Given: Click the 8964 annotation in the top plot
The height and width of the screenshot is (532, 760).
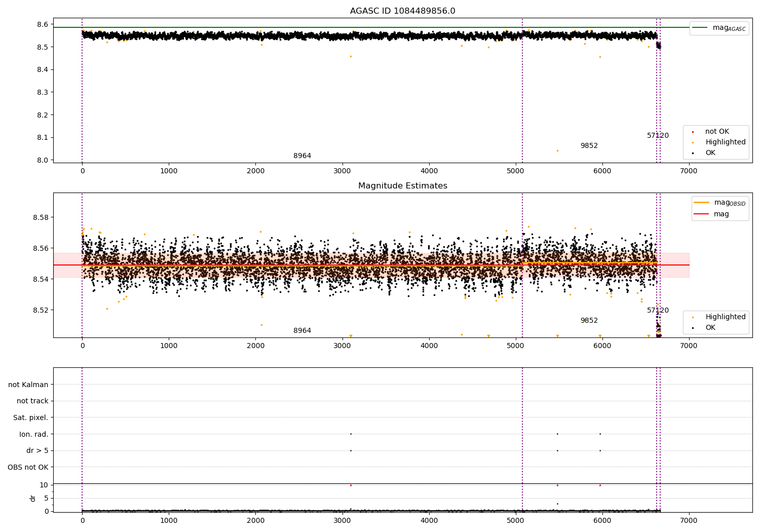Looking at the screenshot, I should (x=302, y=156).
